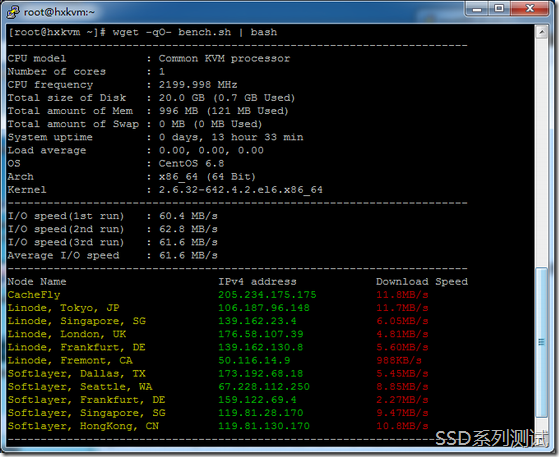This screenshot has width=559, height=457.
Task: Click the PuTTY icon in title bar
Action: coord(13,12)
